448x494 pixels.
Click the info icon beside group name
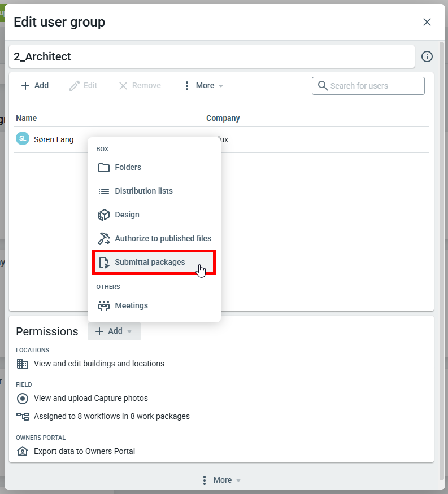(x=427, y=56)
